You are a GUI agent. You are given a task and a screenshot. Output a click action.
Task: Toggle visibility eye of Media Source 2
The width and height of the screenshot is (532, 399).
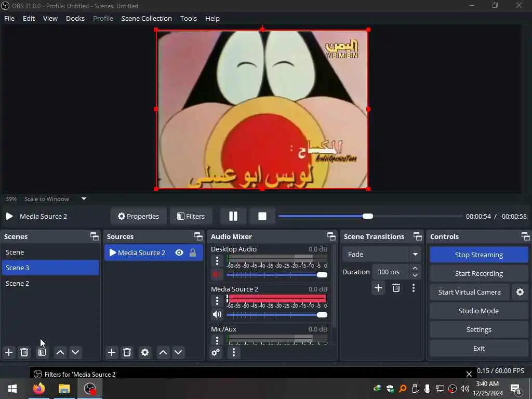(x=179, y=252)
